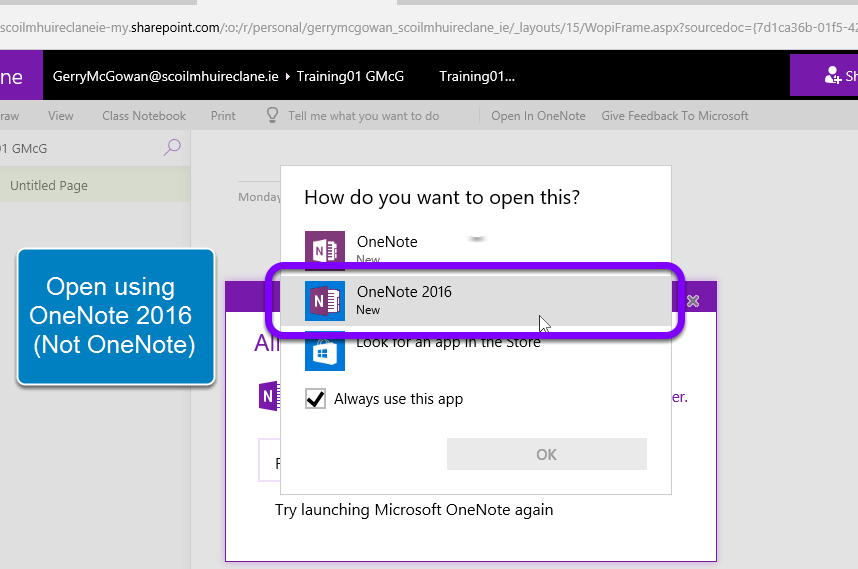Toggle the Always use this app checkbox
858x569 pixels.
pos(315,399)
